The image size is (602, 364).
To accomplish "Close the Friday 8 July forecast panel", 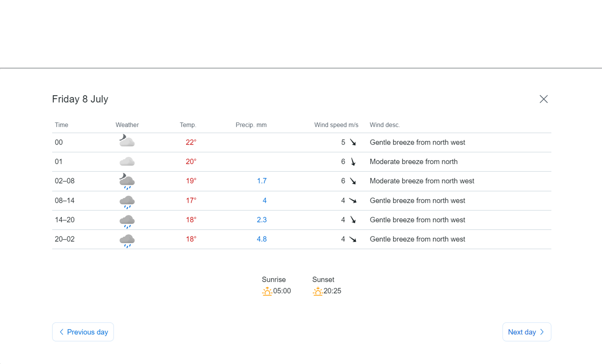I will (543, 99).
